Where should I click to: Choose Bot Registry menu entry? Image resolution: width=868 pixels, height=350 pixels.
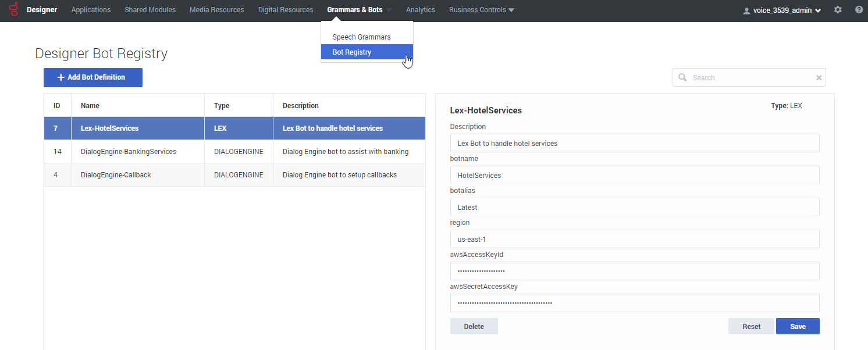(x=352, y=52)
